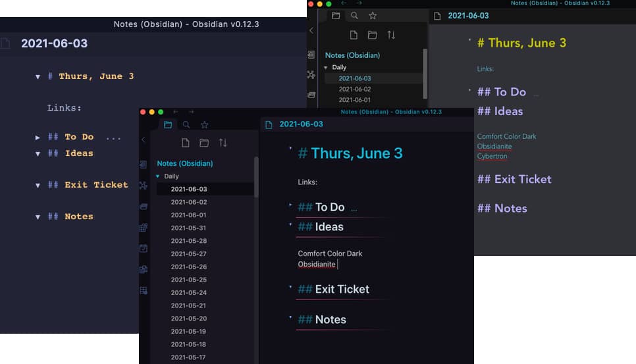The height and width of the screenshot is (364, 636).
Task: Open Search tab in front window
Action: tap(186, 125)
